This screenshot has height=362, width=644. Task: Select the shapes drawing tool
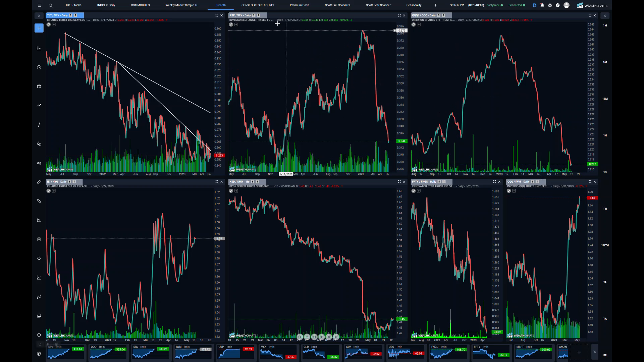coord(39,144)
